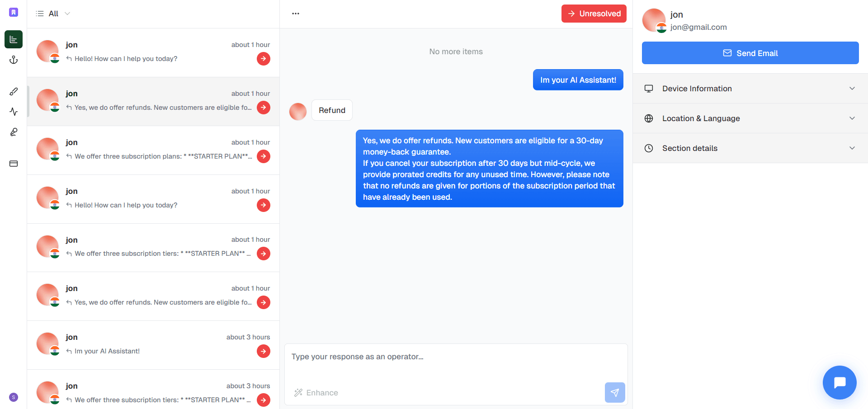Open the three-dots conversation options menu
The height and width of the screenshot is (409, 868).
tap(296, 14)
